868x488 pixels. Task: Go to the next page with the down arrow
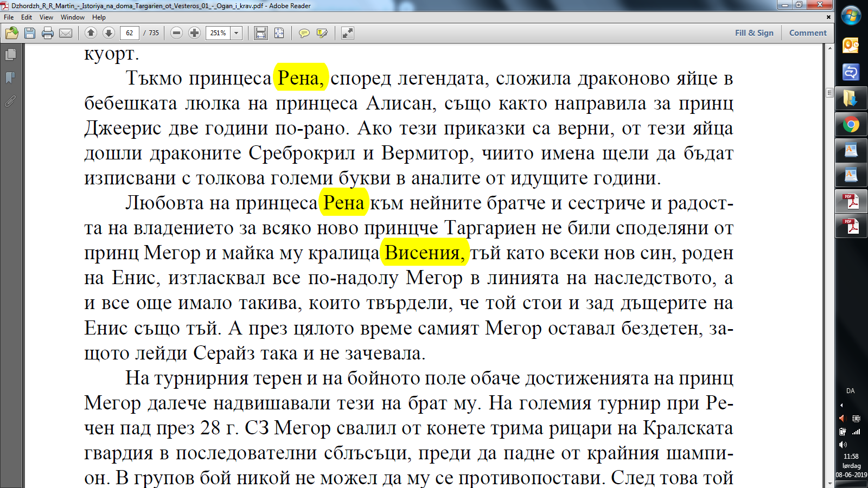point(108,33)
